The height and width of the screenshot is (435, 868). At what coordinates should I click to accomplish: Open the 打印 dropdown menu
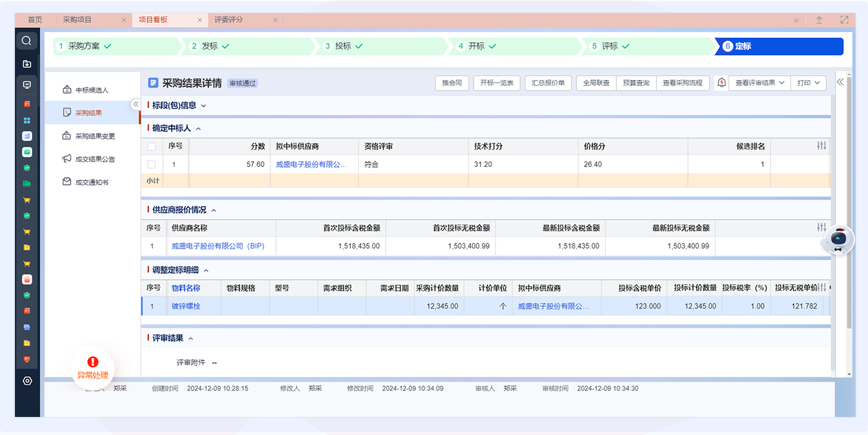click(808, 83)
